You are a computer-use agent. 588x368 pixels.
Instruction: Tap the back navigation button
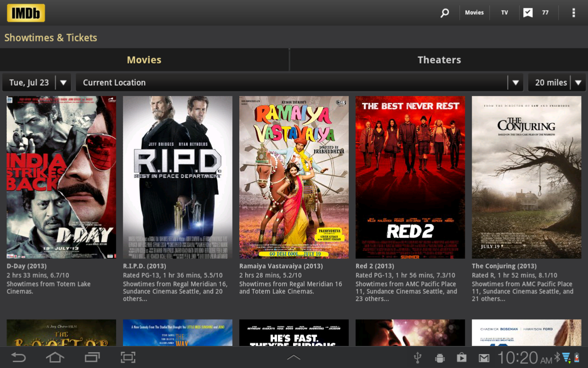(x=18, y=357)
